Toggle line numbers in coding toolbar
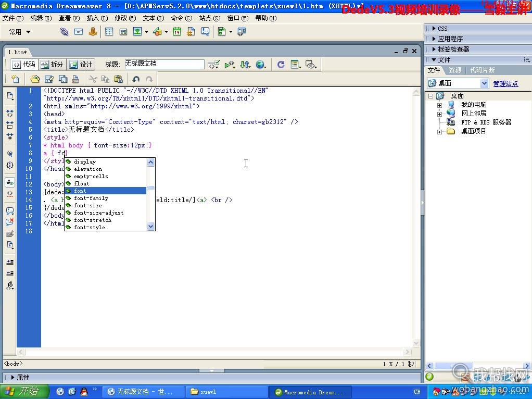This screenshot has width=532, height=399. click(10, 182)
